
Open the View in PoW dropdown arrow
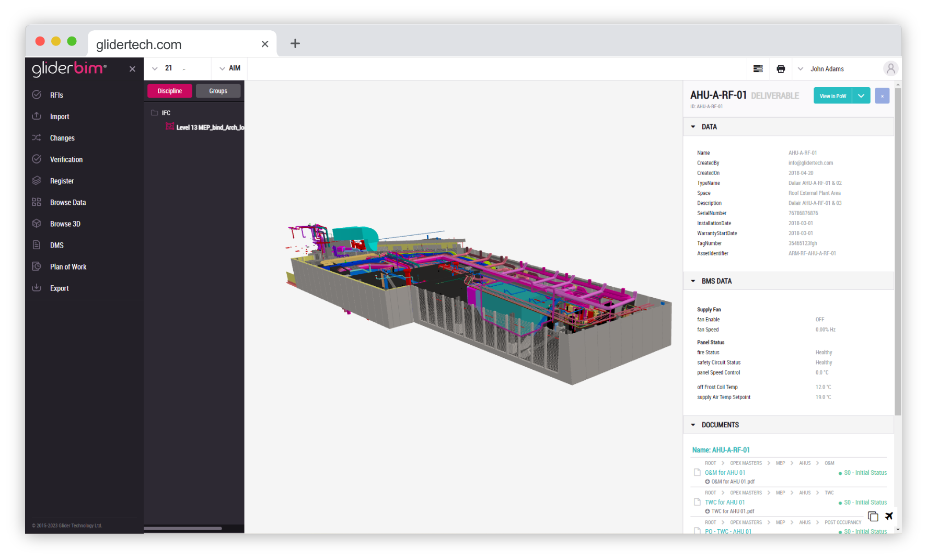(x=861, y=96)
